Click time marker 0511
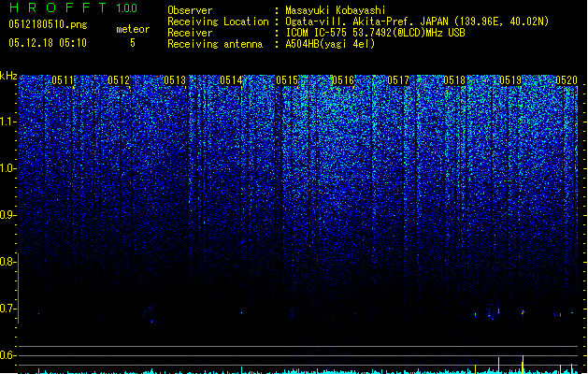The width and height of the screenshot is (588, 374). tap(63, 80)
